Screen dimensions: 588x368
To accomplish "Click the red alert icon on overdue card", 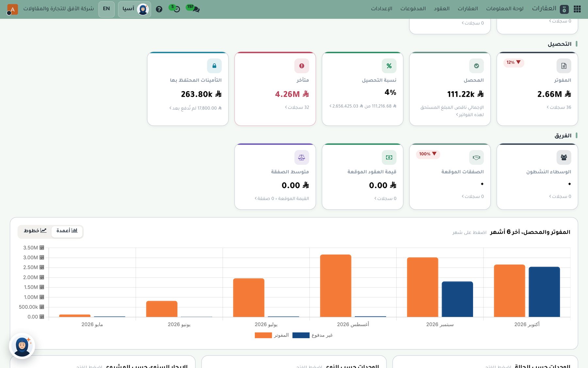I will pyautogui.click(x=302, y=66).
